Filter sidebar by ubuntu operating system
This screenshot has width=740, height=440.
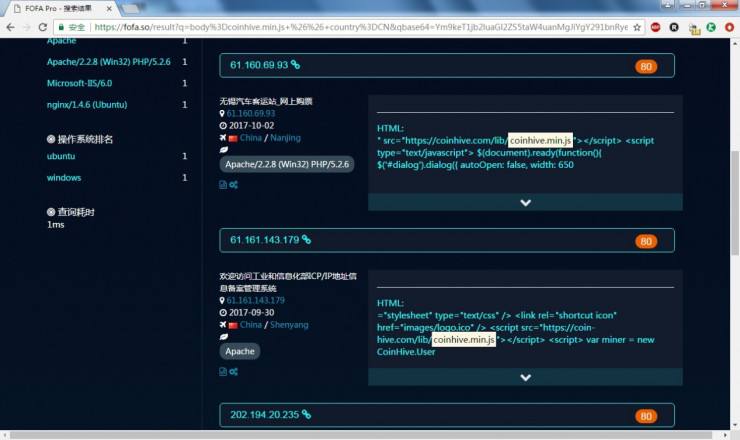[61, 156]
